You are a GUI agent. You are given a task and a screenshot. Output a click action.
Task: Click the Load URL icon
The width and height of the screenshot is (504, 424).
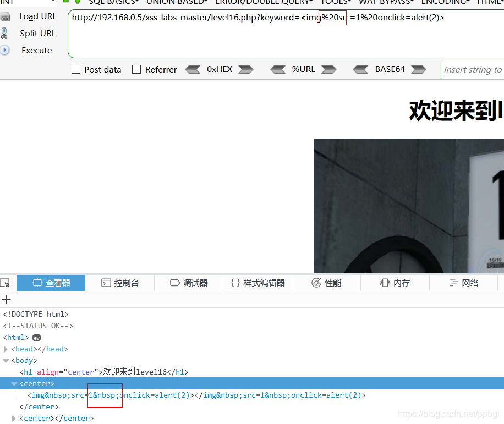coord(5,16)
